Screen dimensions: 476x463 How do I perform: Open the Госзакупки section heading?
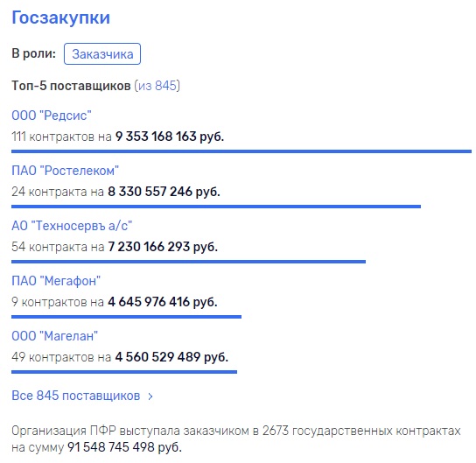pyautogui.click(x=60, y=18)
